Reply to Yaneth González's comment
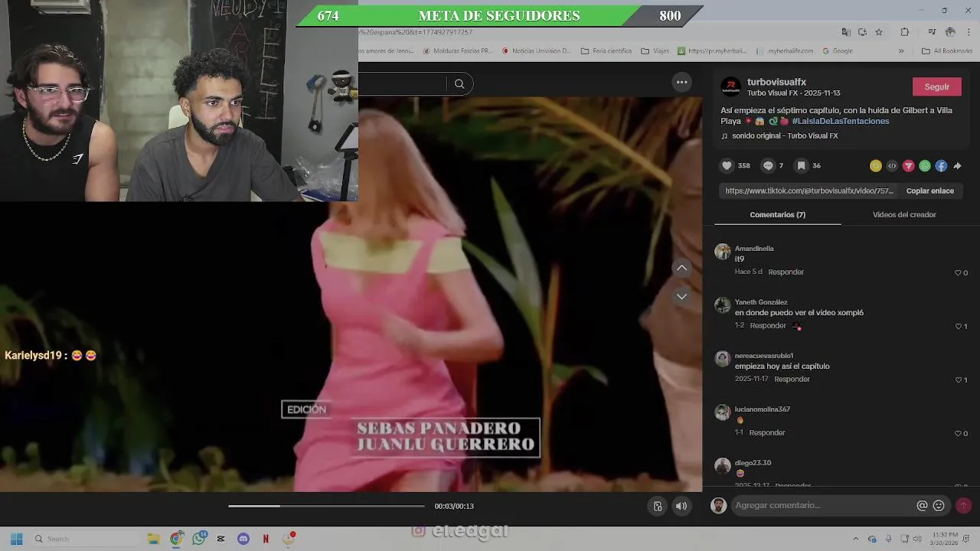Viewport: 980px width, 551px height. [x=768, y=325]
